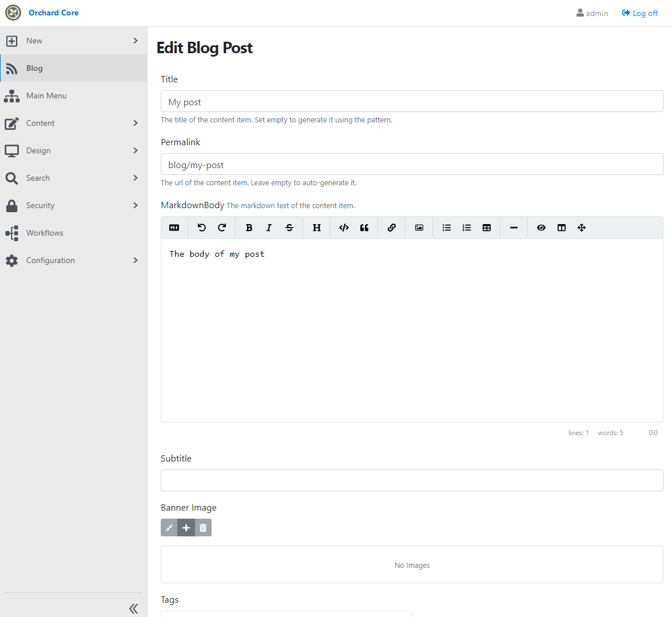
Task: Remove banner image with trash button
Action: click(203, 527)
